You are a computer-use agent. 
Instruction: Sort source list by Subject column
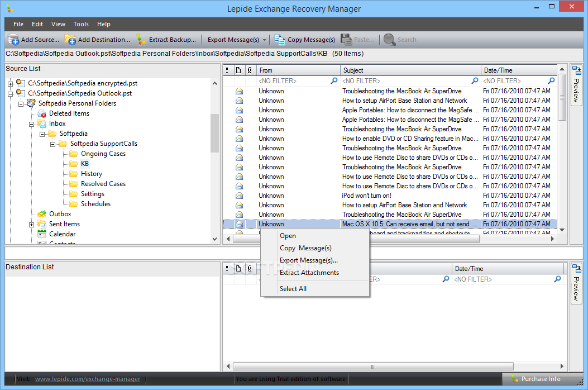point(410,70)
